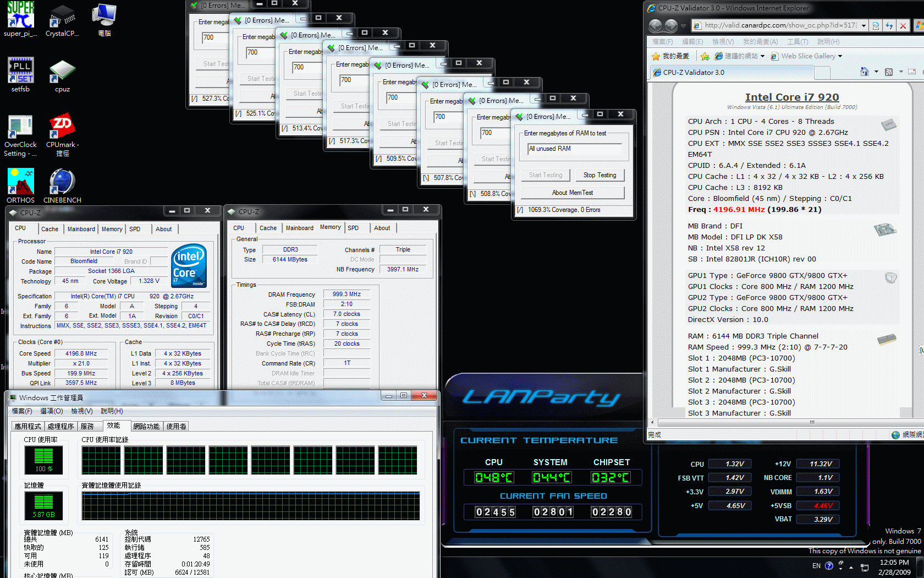This screenshot has height=578, width=924.
Task: Open the 網路功能 tab in Task Manager
Action: pos(146,426)
